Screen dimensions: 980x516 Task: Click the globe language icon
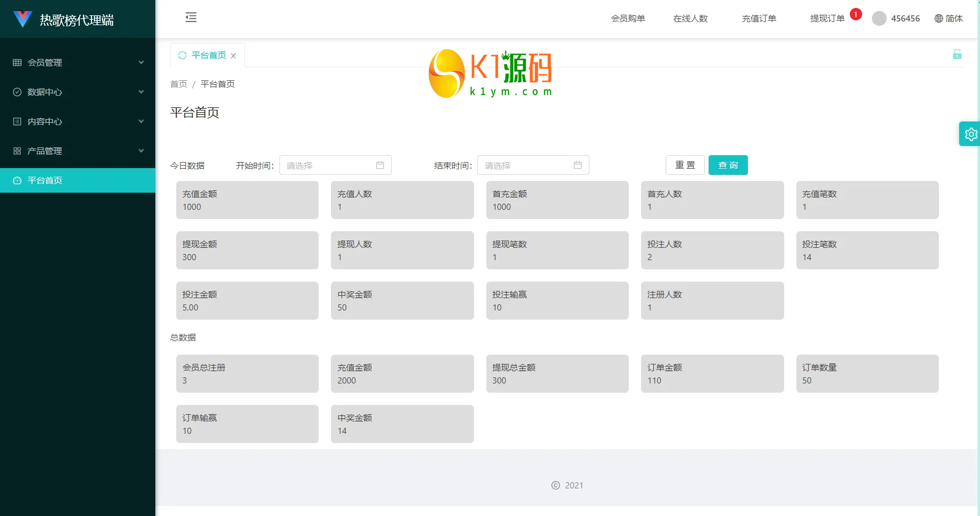[x=939, y=18]
